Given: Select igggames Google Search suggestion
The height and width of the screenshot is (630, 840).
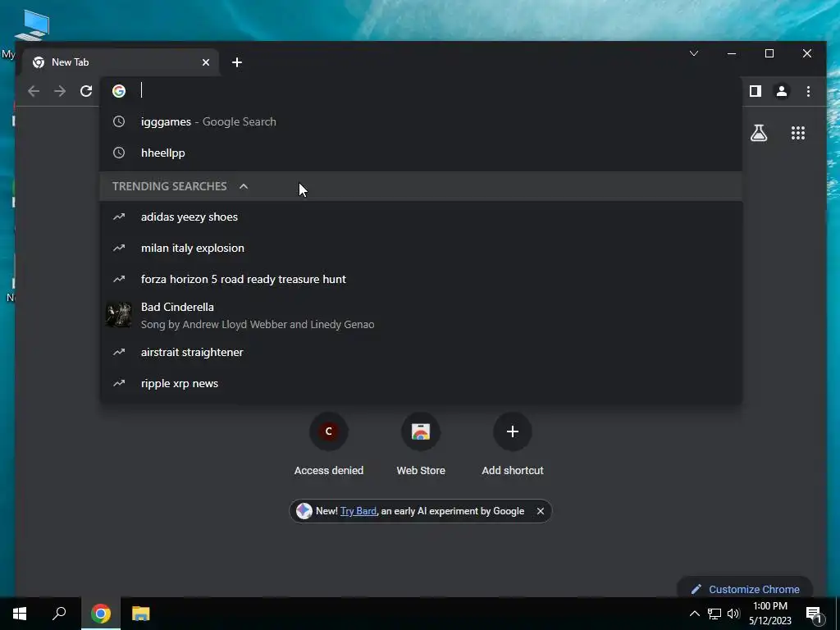Looking at the screenshot, I should 421,121.
